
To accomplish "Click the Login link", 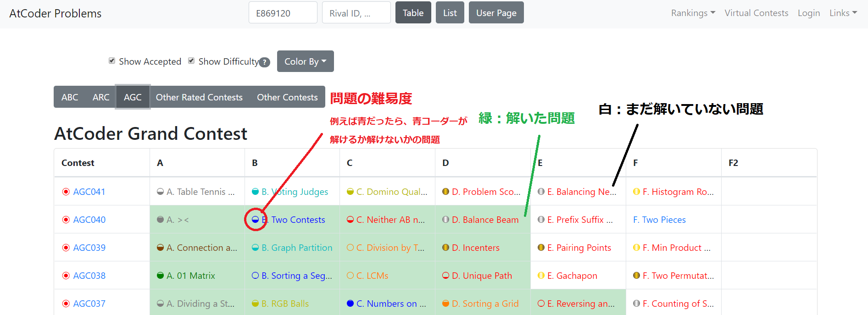I will pos(809,13).
